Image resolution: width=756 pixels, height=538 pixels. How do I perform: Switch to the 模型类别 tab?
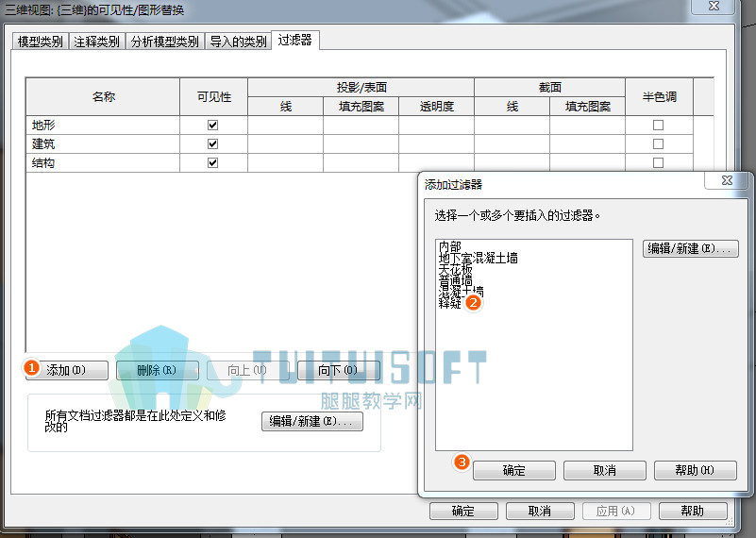coord(41,42)
